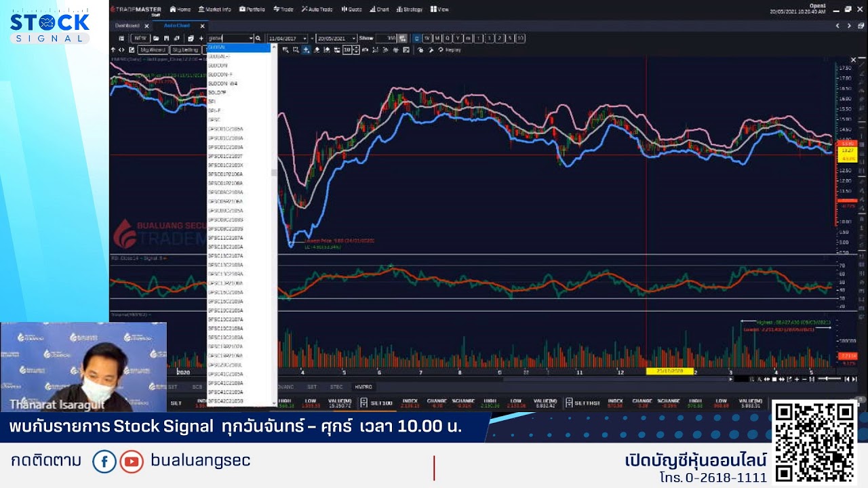Click the open folder icon
Image resolution: width=868 pixels, height=488 pixels.
coord(156,39)
